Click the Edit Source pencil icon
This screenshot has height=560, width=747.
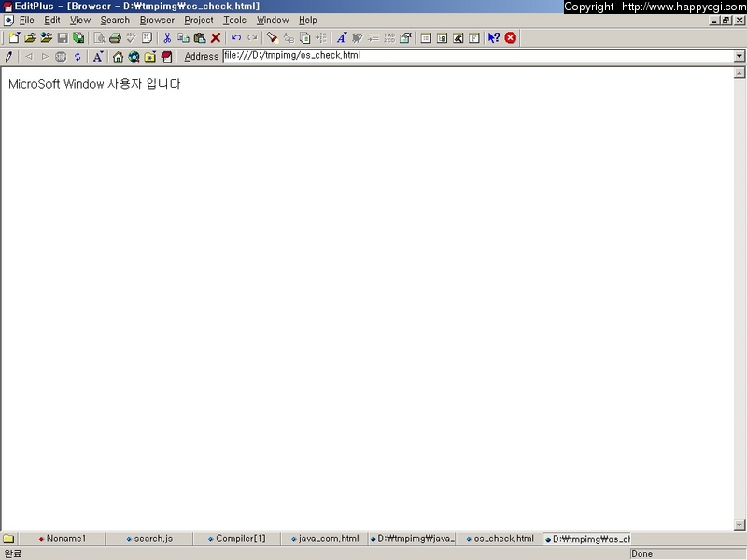(8, 57)
